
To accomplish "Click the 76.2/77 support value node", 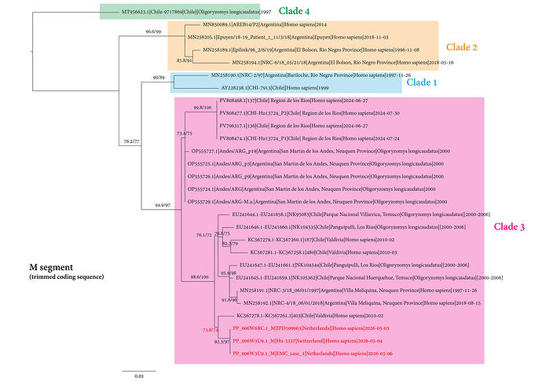I will (x=131, y=141).
